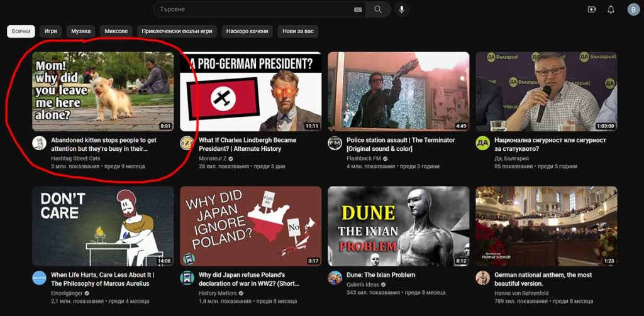Open History Matters channel avatar
Image resolution: width=644 pixels, height=316 pixels.
pos(187,278)
